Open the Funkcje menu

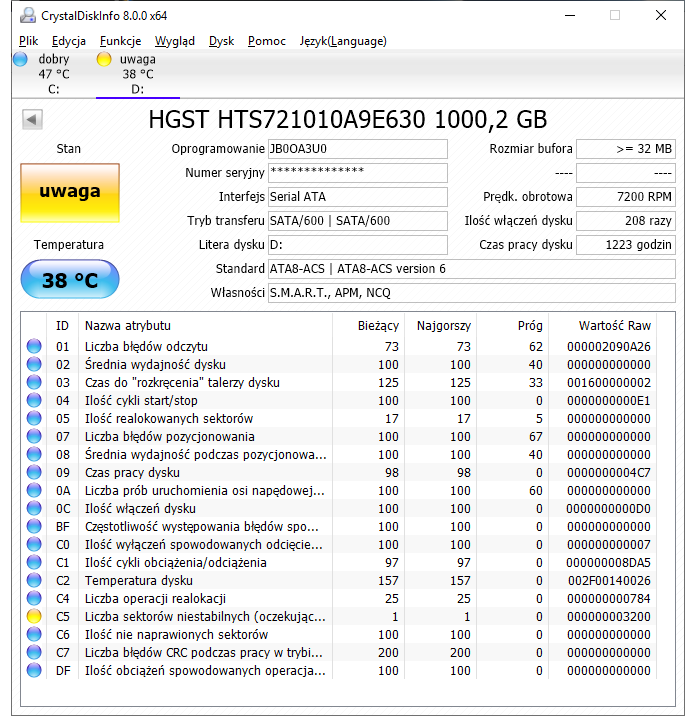[120, 41]
